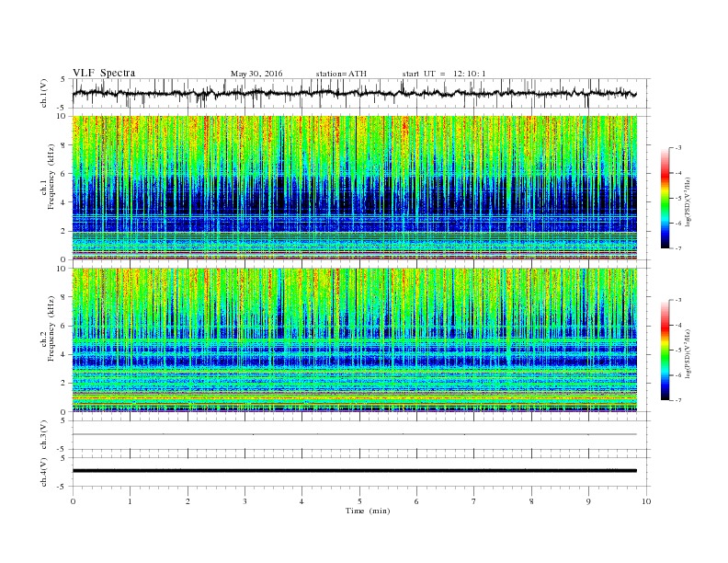Click the '5' tick on the time axis
Viewport: 728px width, 563px height.
point(359,501)
